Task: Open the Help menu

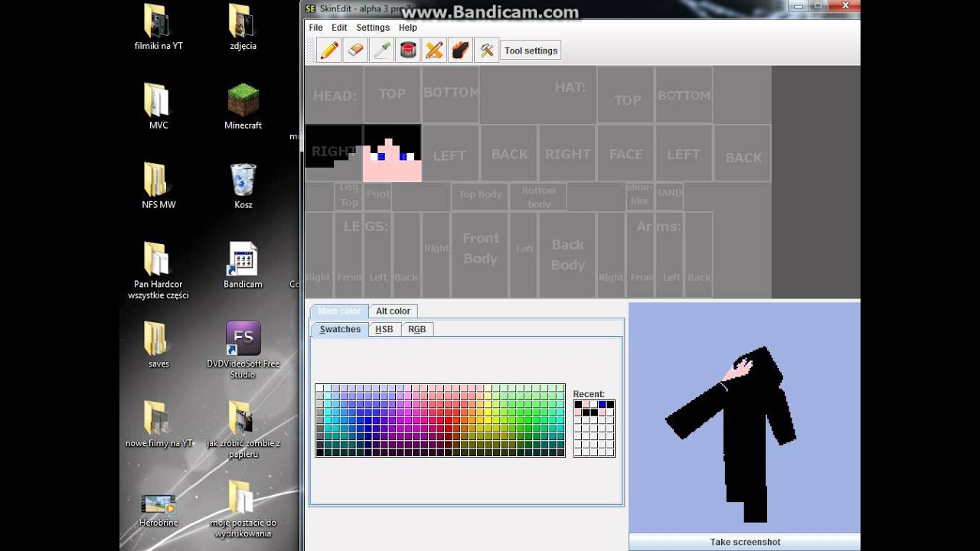Action: [x=407, y=28]
